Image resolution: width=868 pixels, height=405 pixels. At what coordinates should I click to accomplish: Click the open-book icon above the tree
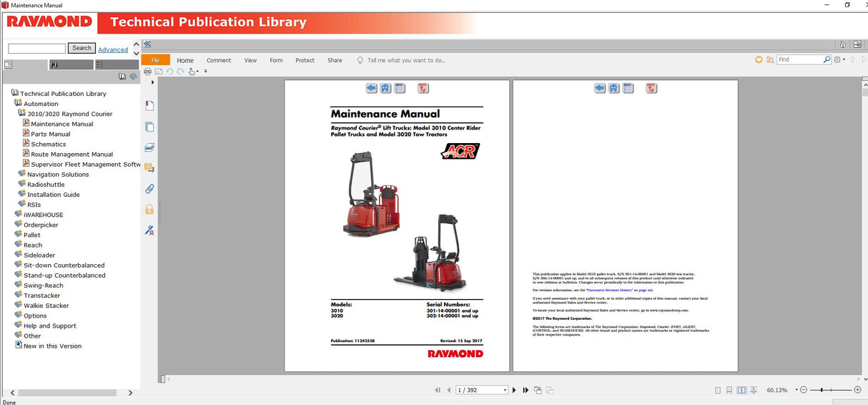122,76
